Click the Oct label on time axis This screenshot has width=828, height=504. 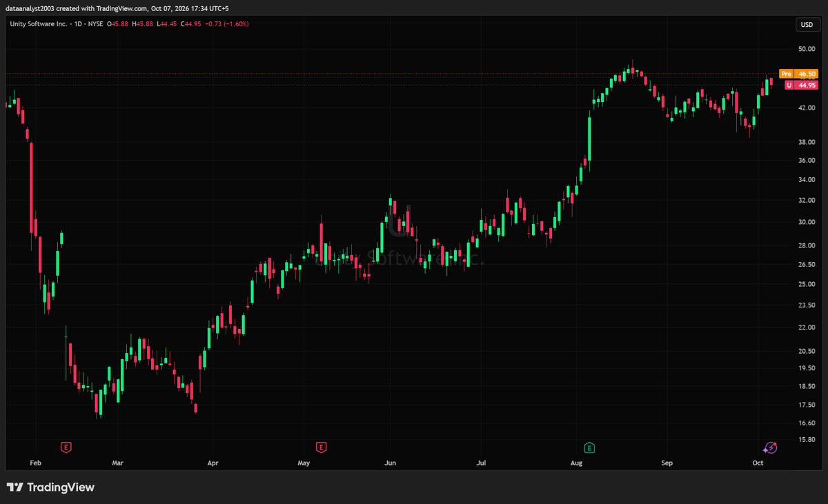pos(758,463)
